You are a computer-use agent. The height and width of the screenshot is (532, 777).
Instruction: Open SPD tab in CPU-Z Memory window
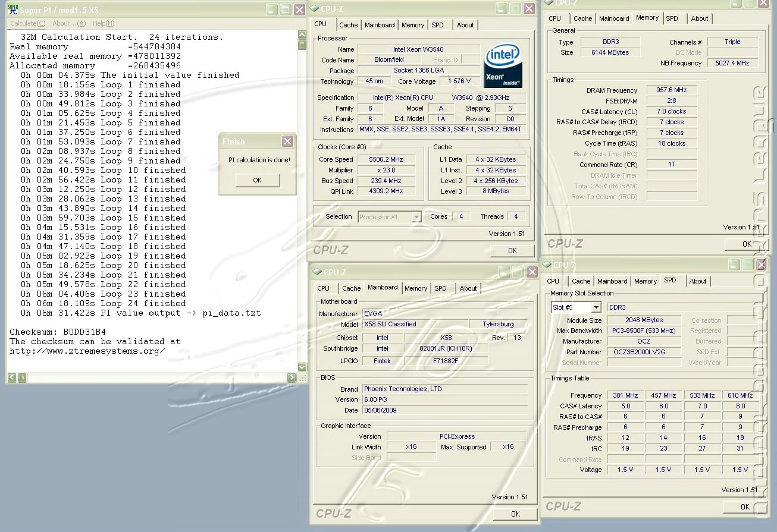(672, 18)
